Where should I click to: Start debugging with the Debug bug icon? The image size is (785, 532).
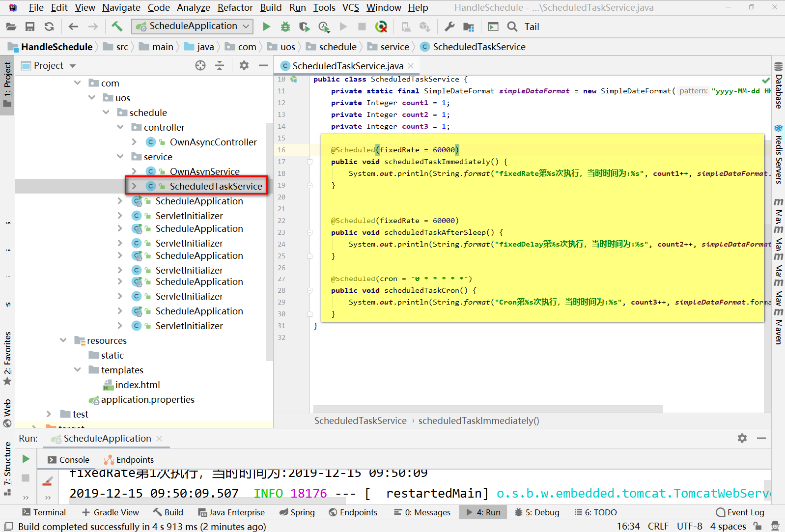click(x=285, y=27)
